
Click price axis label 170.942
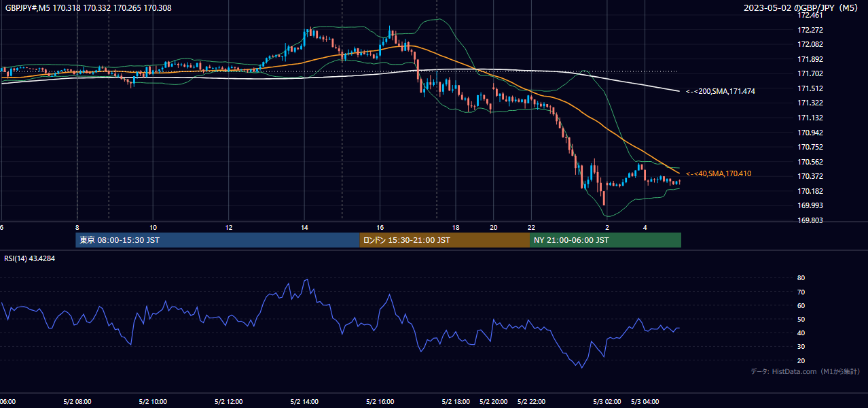tap(810, 133)
